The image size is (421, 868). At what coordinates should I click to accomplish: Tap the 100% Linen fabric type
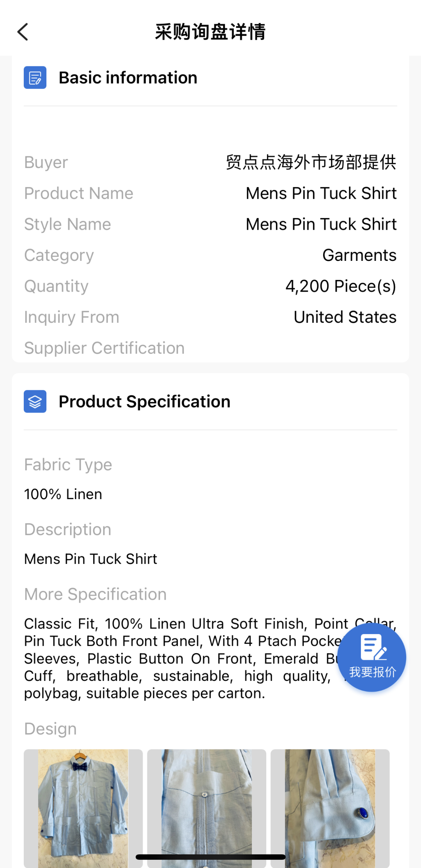pos(63,494)
